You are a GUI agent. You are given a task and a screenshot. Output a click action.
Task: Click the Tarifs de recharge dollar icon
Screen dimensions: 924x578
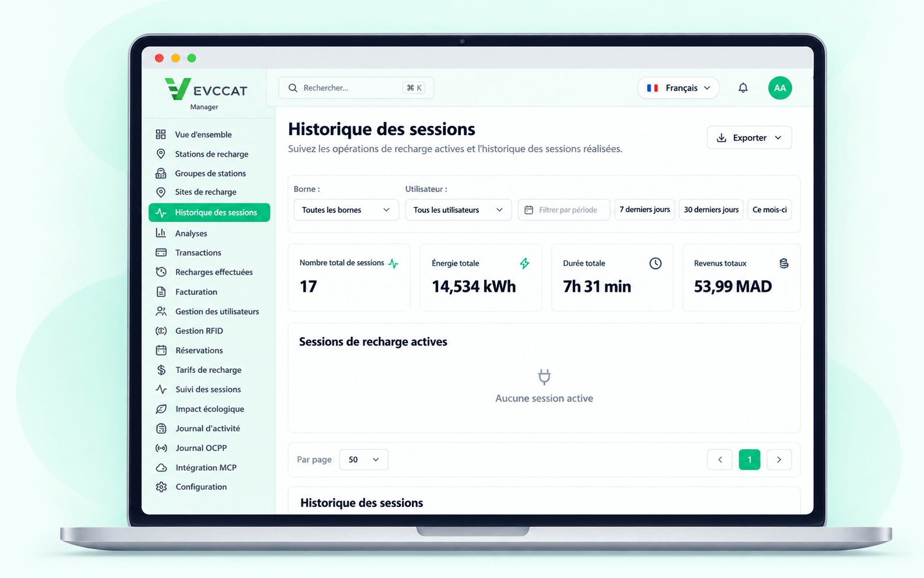point(161,370)
